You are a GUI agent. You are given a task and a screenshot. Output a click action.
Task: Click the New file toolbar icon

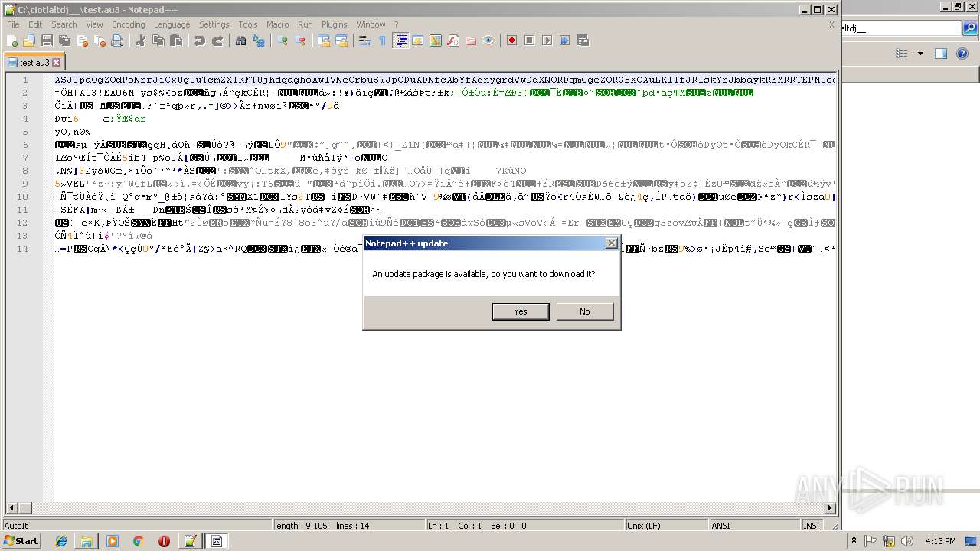click(x=12, y=41)
